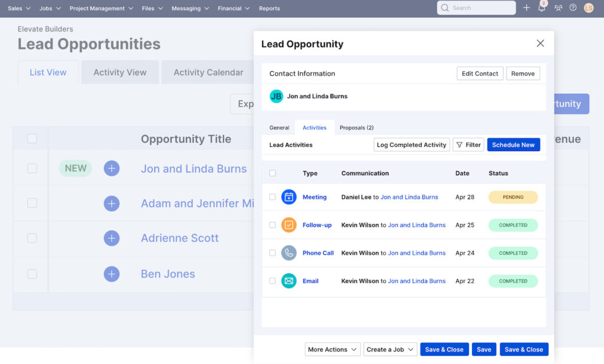Screen dimensions: 604x364
Task: Expand the Files menu
Action: point(152,8)
